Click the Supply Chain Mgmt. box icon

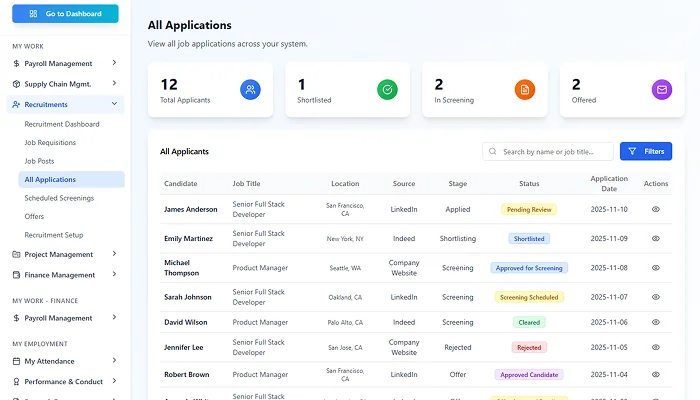click(x=16, y=84)
